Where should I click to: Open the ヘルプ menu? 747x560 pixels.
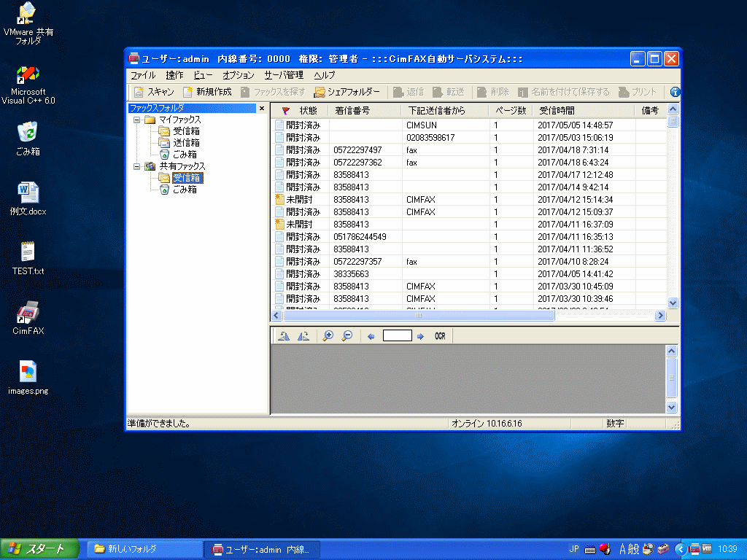pos(325,75)
